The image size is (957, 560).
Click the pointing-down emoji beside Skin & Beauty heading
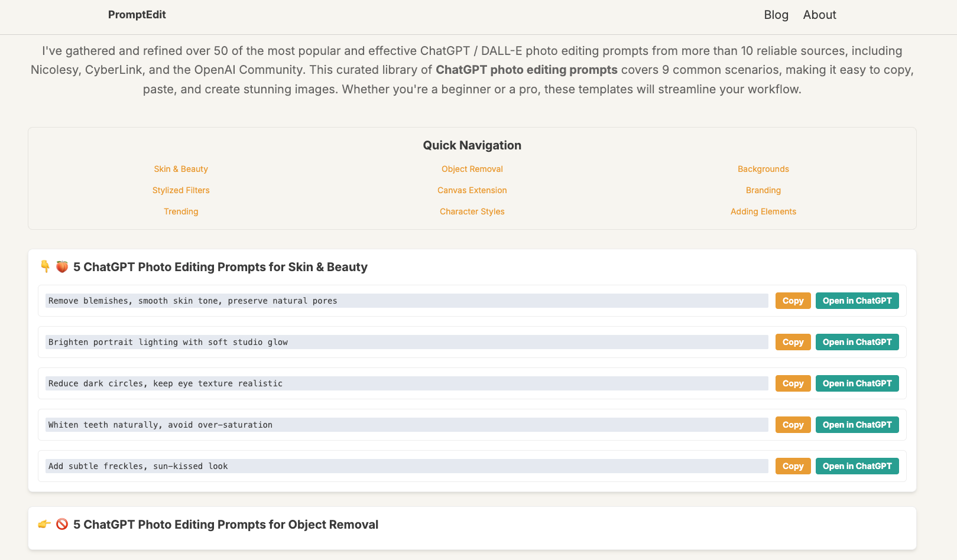pyautogui.click(x=45, y=266)
